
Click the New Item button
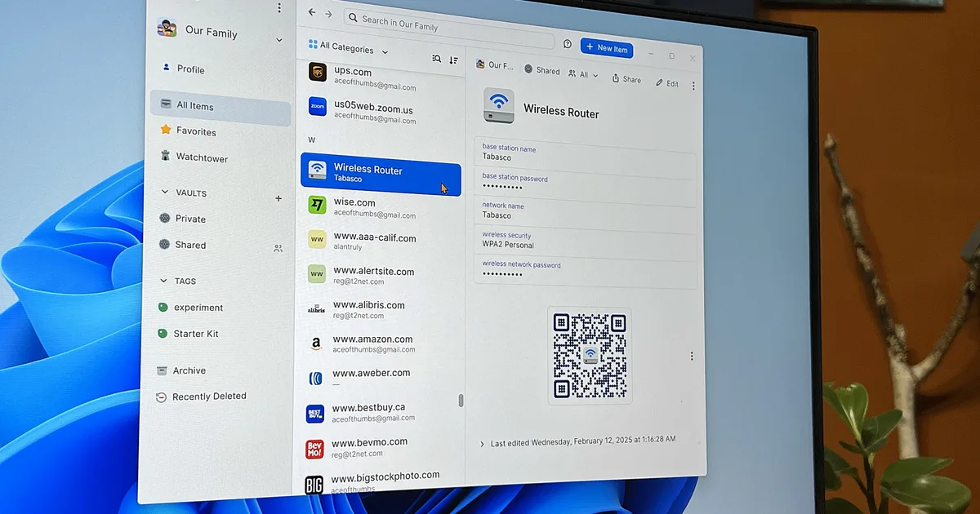pos(606,48)
